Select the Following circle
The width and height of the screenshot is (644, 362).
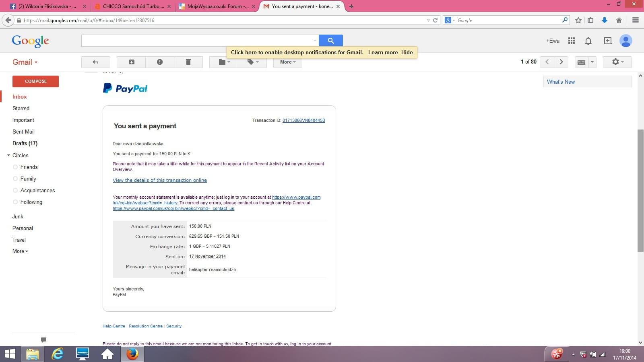pos(31,202)
